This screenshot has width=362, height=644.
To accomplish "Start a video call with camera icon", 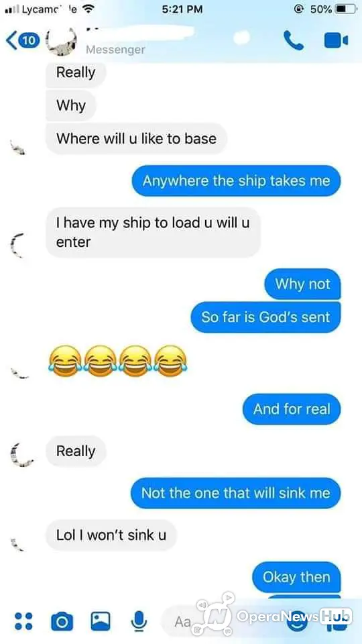I will coord(336,40).
